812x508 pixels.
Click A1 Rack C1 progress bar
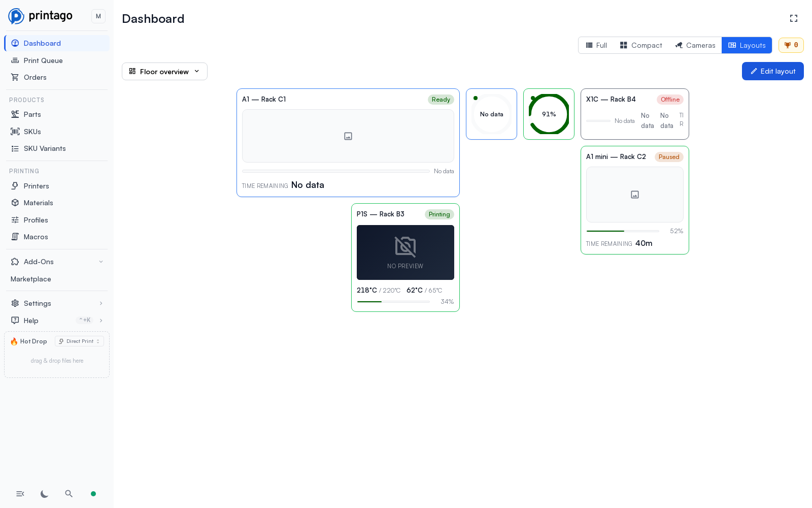[336, 171]
